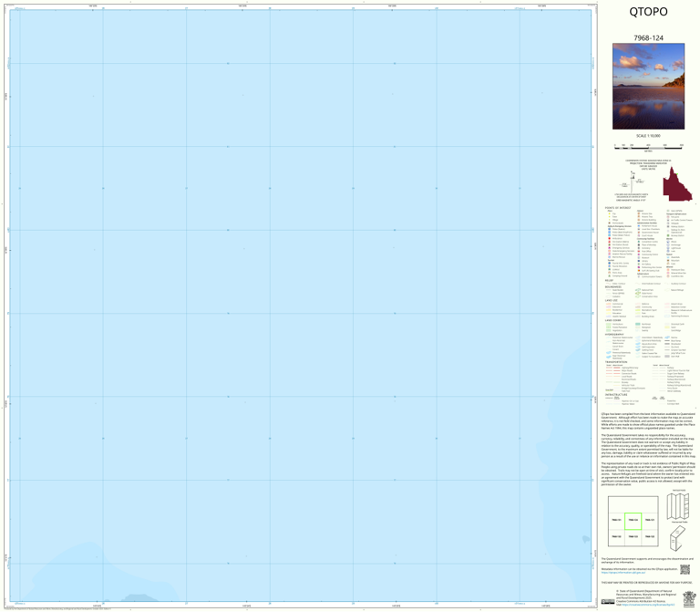Click the north arrow declination diagram
The image size is (700, 612).
point(633,181)
